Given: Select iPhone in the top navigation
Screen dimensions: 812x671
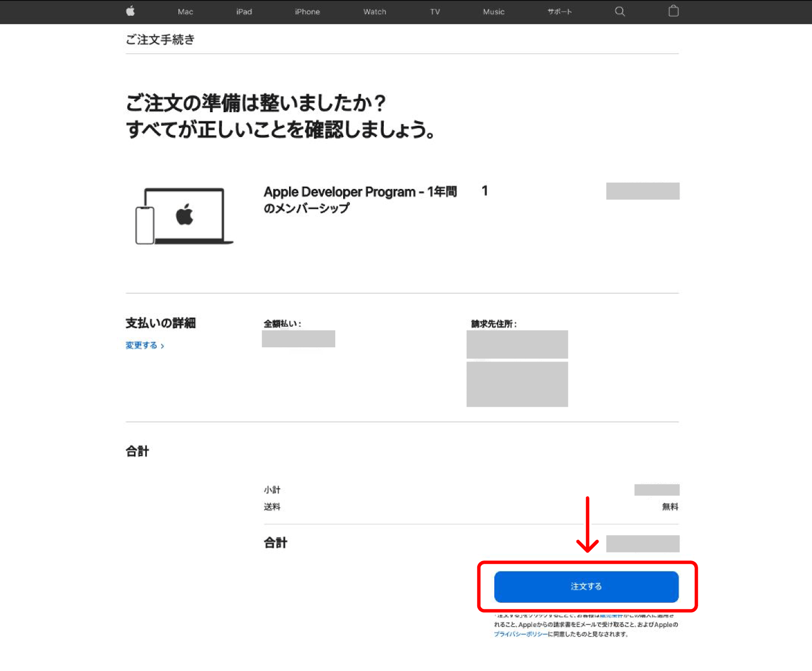Looking at the screenshot, I should coord(307,12).
